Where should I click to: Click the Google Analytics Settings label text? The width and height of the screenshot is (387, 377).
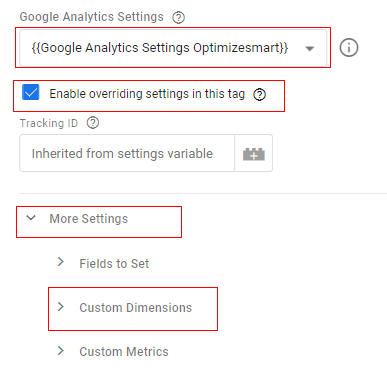click(92, 17)
